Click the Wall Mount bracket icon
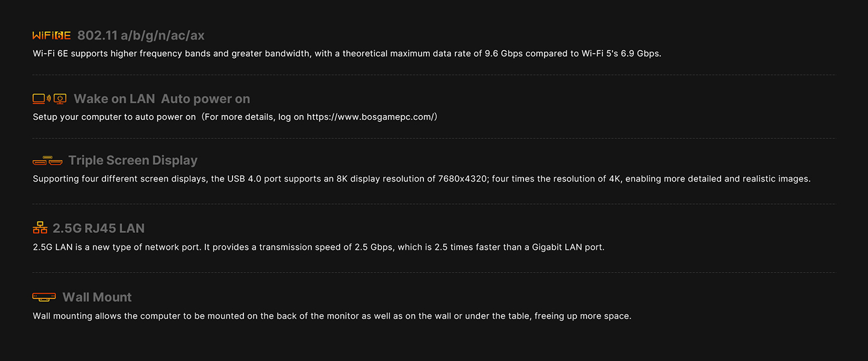The height and width of the screenshot is (361, 868). (x=44, y=297)
